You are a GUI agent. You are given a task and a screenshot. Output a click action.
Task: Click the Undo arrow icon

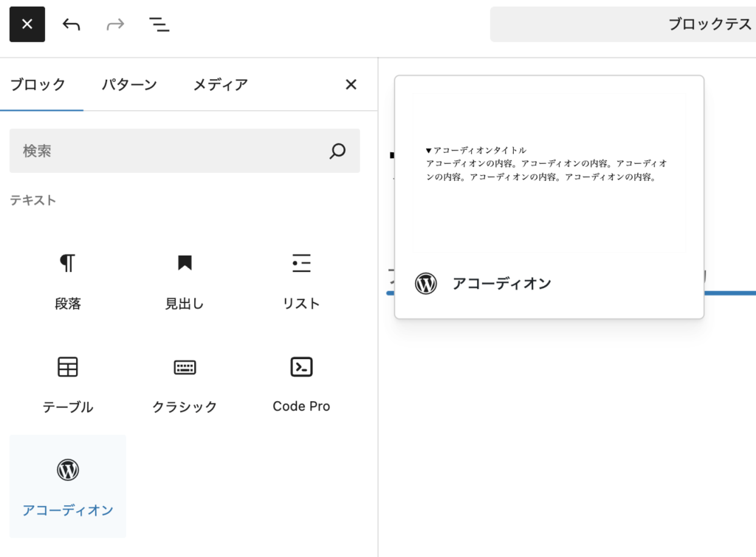[71, 24]
